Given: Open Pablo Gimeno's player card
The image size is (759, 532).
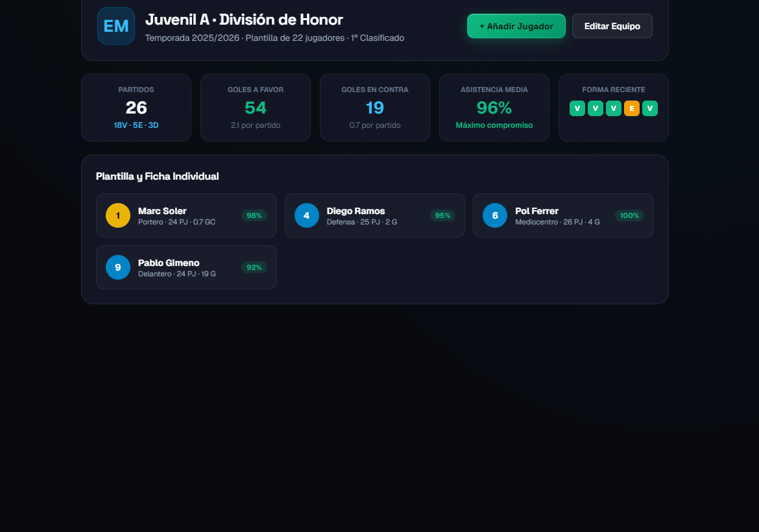Looking at the screenshot, I should [186, 267].
